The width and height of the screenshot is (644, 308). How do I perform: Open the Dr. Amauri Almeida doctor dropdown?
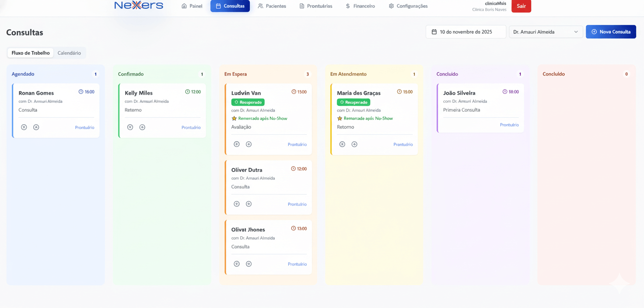(546, 31)
